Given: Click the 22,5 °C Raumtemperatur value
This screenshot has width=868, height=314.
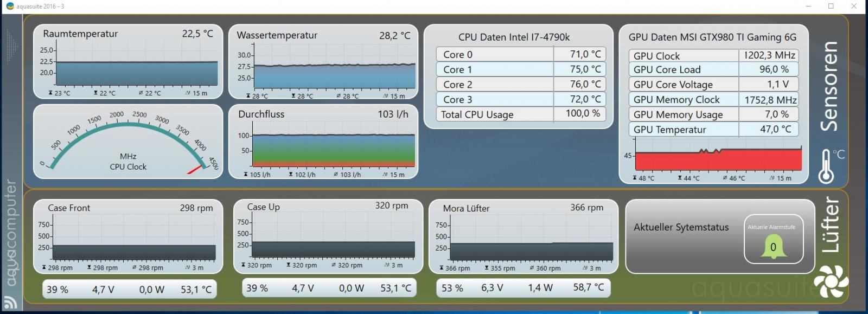Looking at the screenshot, I should click(197, 34).
